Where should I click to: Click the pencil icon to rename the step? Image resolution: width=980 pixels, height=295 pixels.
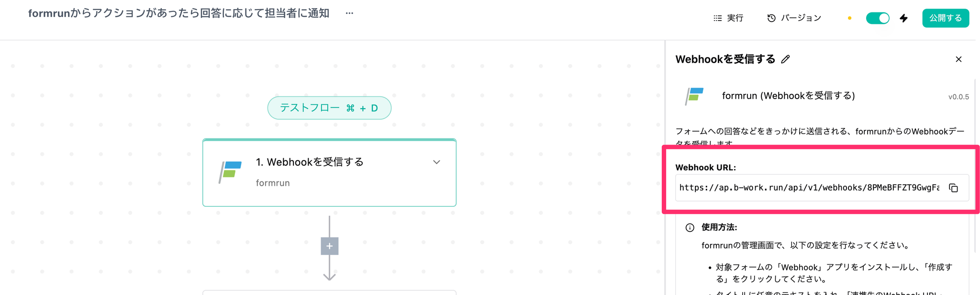(785, 59)
